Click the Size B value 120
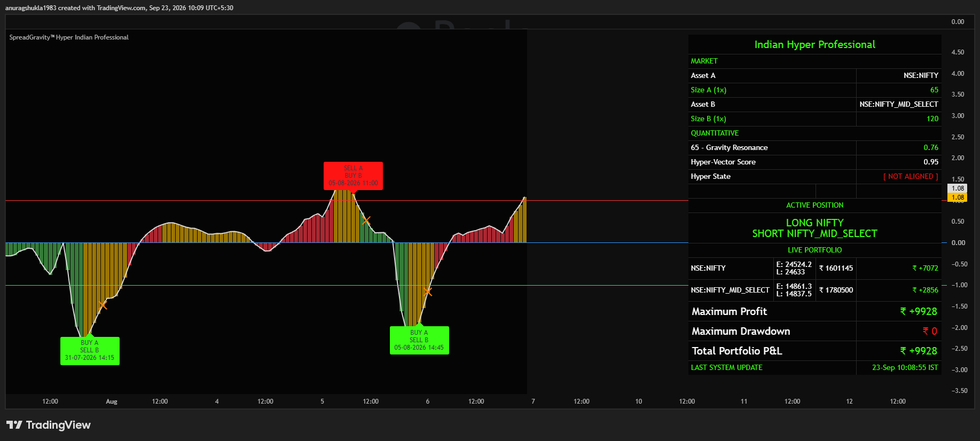The width and height of the screenshot is (980, 441). pyautogui.click(x=932, y=119)
